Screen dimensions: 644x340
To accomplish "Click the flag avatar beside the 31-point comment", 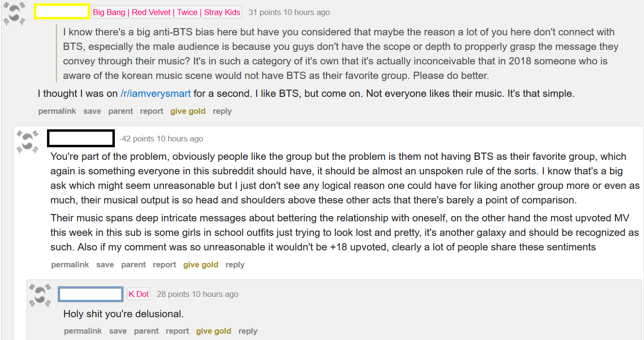I will (x=15, y=14).
